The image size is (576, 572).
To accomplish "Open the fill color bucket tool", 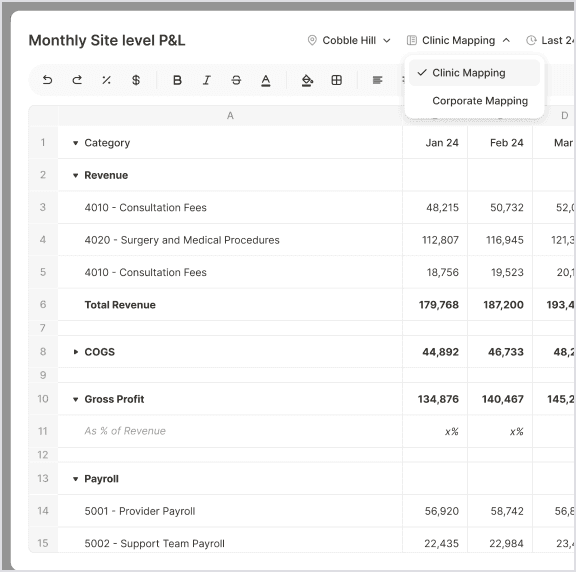I will tap(307, 80).
